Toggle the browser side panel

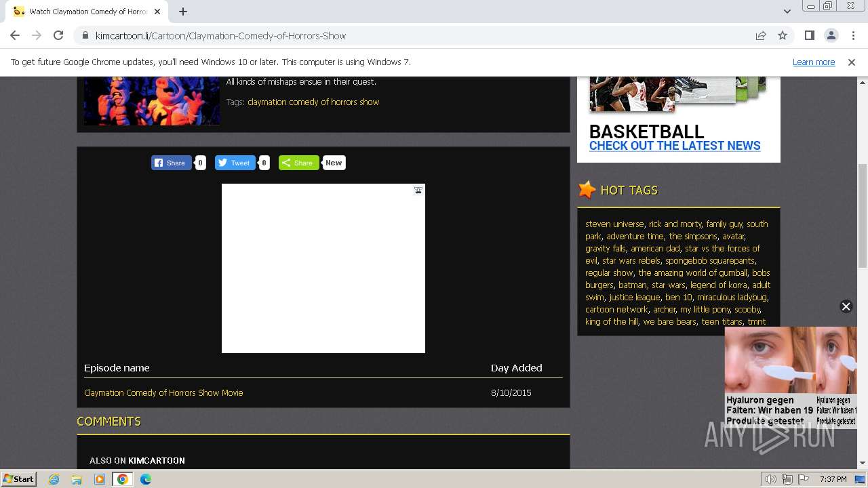[x=809, y=36]
